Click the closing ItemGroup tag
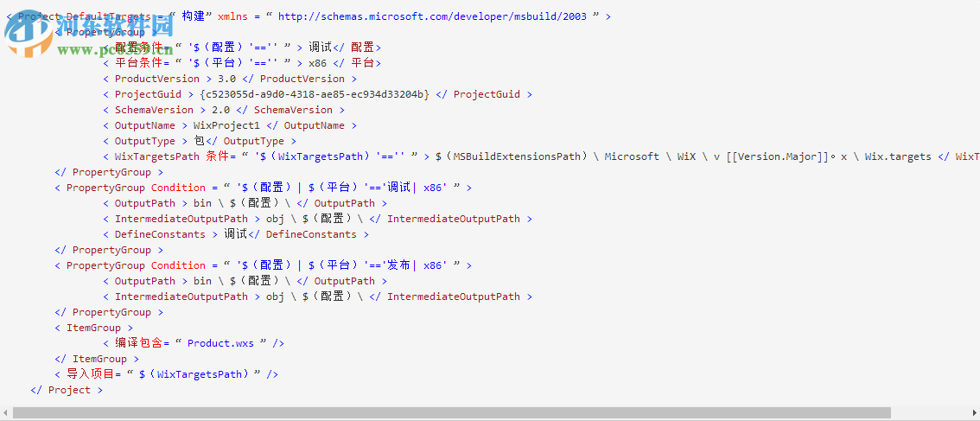 point(97,359)
